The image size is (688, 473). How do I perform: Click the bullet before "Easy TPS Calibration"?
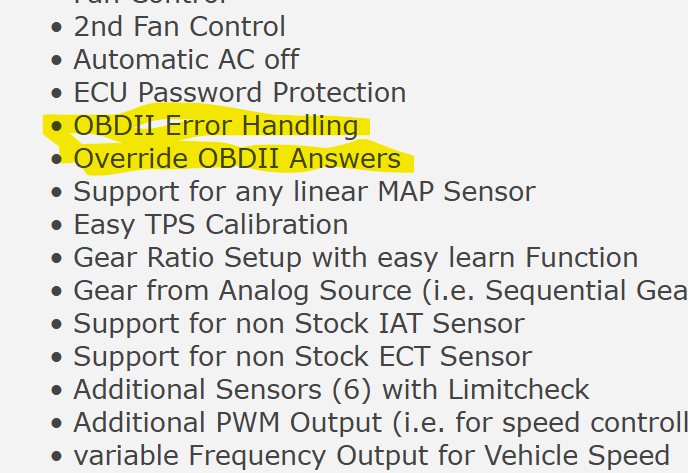click(x=56, y=225)
